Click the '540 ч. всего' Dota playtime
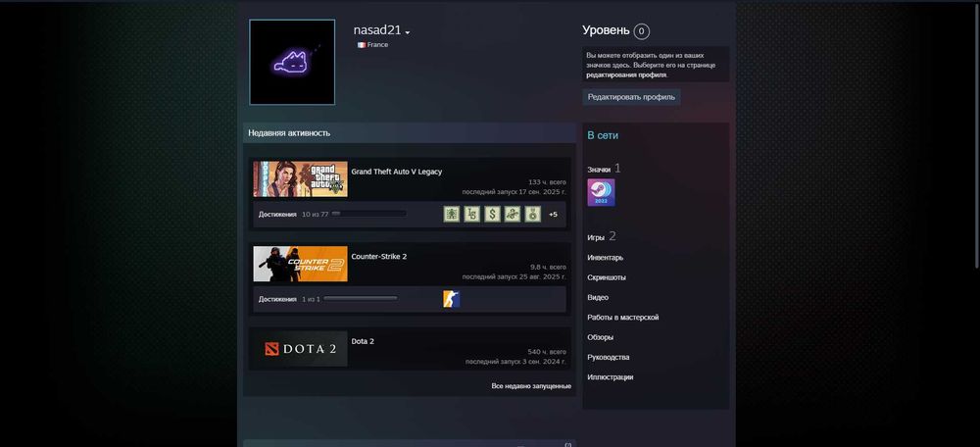Image resolution: width=980 pixels, height=447 pixels. coord(547,352)
